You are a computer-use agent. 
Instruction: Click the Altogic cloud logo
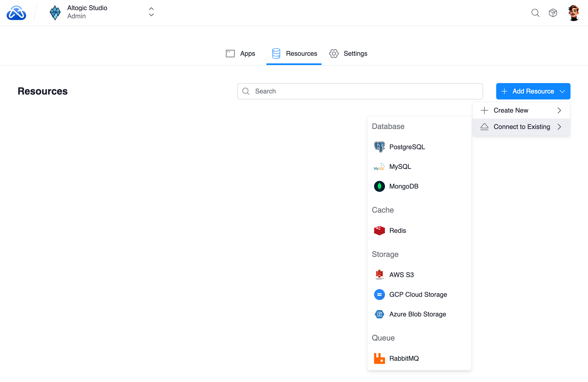(x=16, y=13)
